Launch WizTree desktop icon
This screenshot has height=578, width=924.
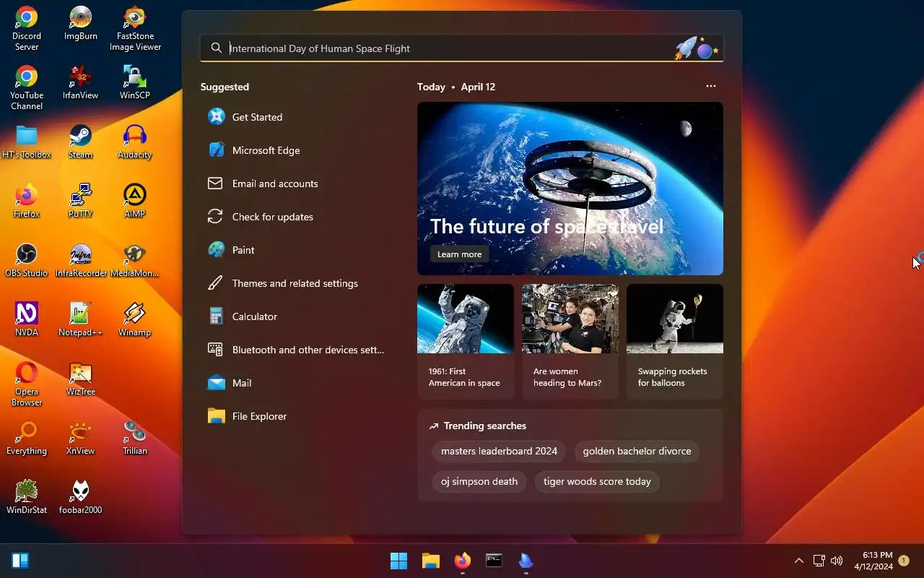[x=81, y=379]
